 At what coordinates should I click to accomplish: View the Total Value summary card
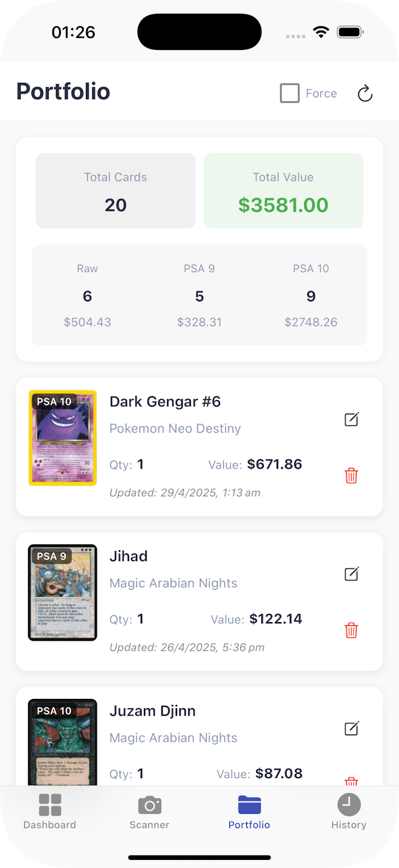[x=283, y=191]
